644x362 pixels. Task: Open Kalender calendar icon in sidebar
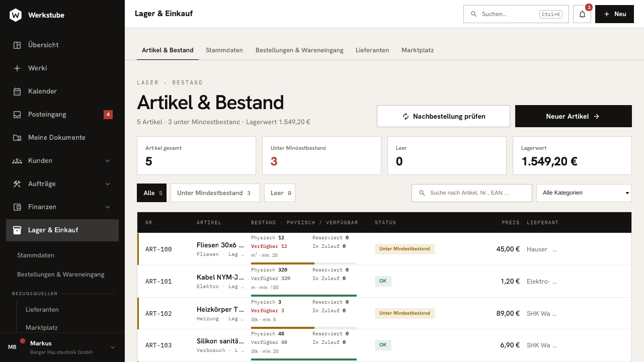coord(17,91)
